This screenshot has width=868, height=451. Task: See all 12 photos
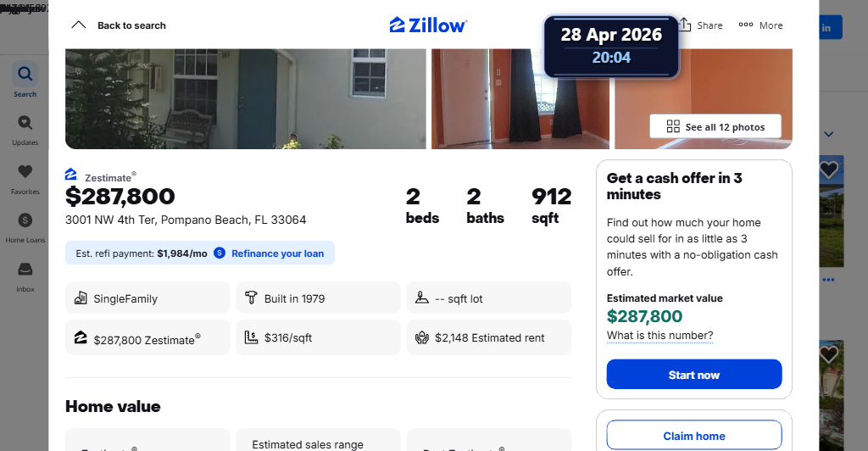pos(715,126)
